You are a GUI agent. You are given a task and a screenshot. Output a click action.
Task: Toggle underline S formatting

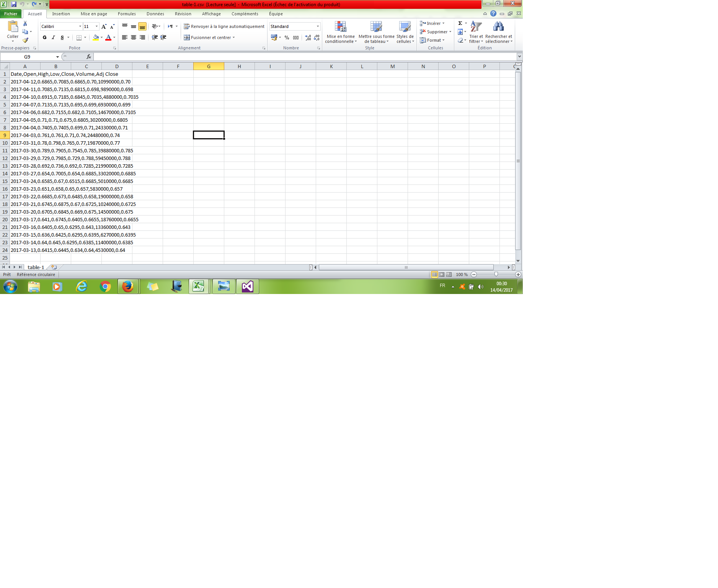click(62, 38)
